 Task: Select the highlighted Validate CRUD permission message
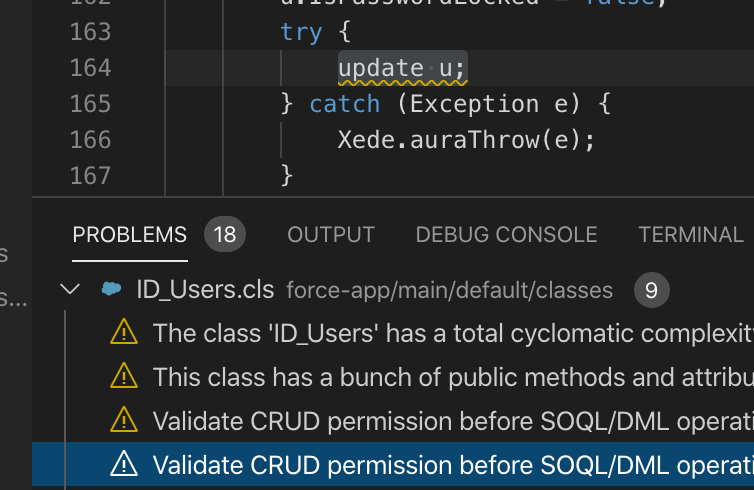click(452, 464)
